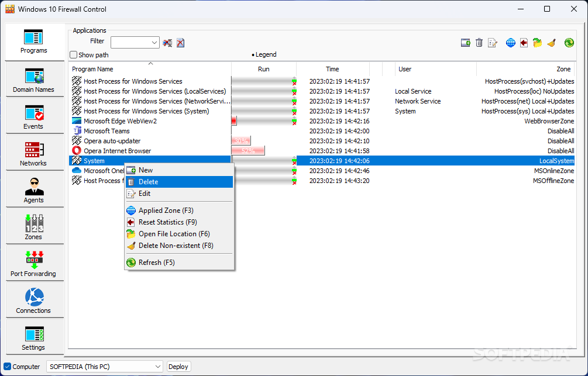Screen dimensions: 588x376
Task: Select Host Process for Windows Services (System) row
Action: (322, 111)
